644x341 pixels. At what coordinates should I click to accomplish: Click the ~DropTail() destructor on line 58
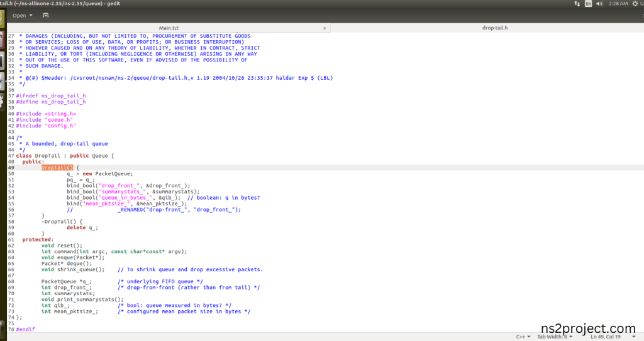62,222
